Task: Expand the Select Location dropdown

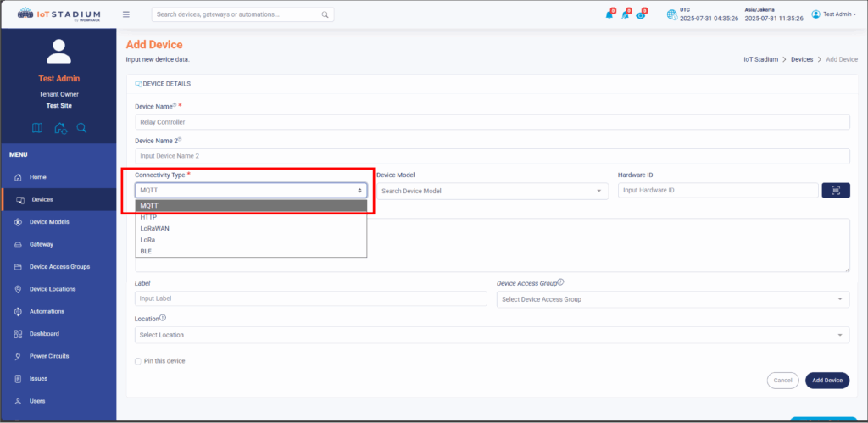Action: pos(492,335)
